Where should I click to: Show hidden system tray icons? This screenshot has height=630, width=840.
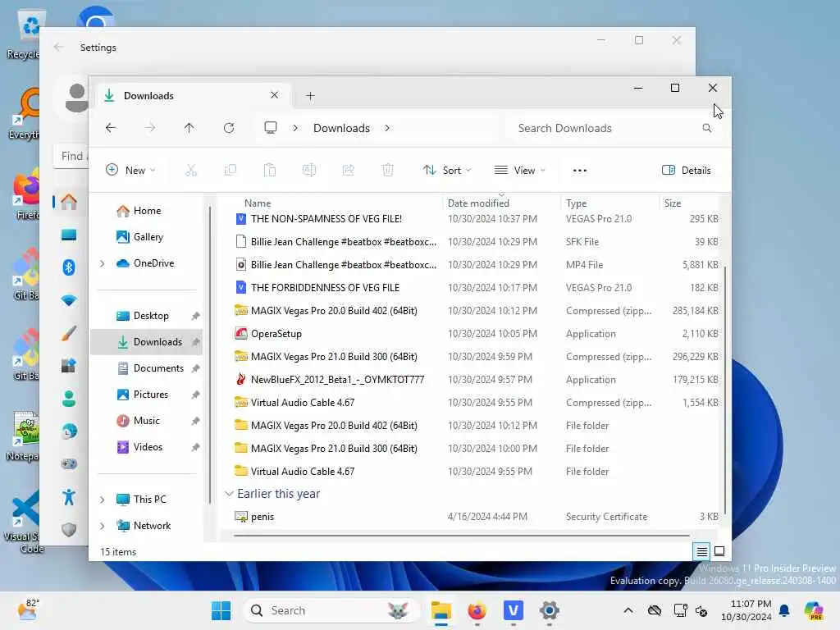[628, 610]
